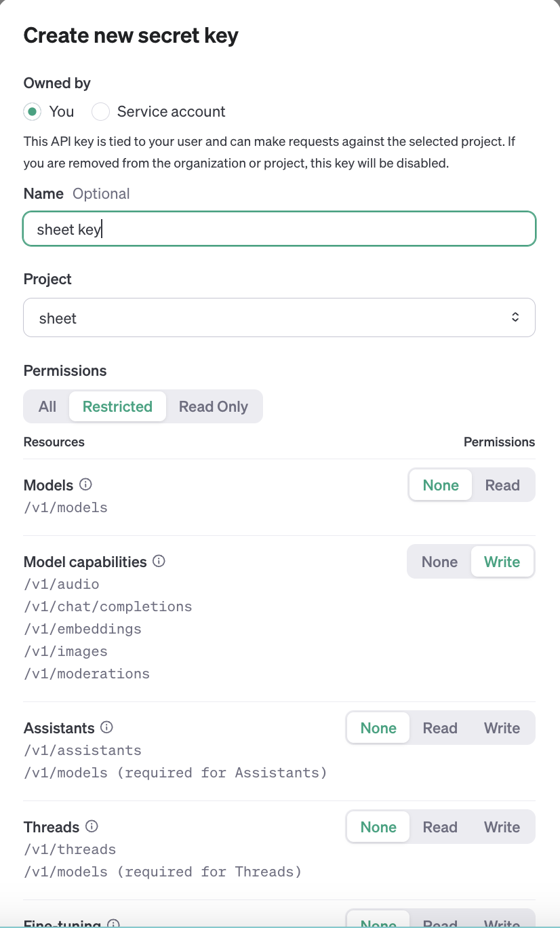This screenshot has height=928, width=560.
Task: Select the Restricted permissions tab
Action: pyautogui.click(x=117, y=406)
